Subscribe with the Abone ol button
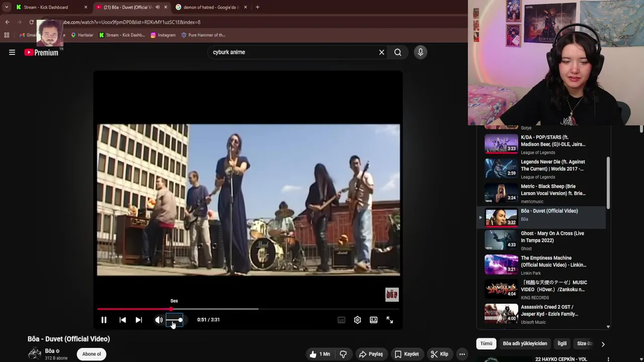Screen dimensions: 644x362 [x=92, y=354]
